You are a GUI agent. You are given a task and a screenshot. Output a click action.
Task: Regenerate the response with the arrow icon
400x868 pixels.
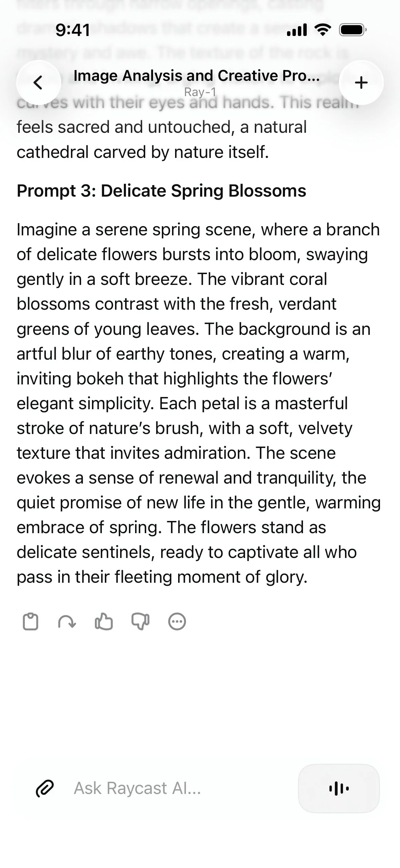click(x=67, y=622)
